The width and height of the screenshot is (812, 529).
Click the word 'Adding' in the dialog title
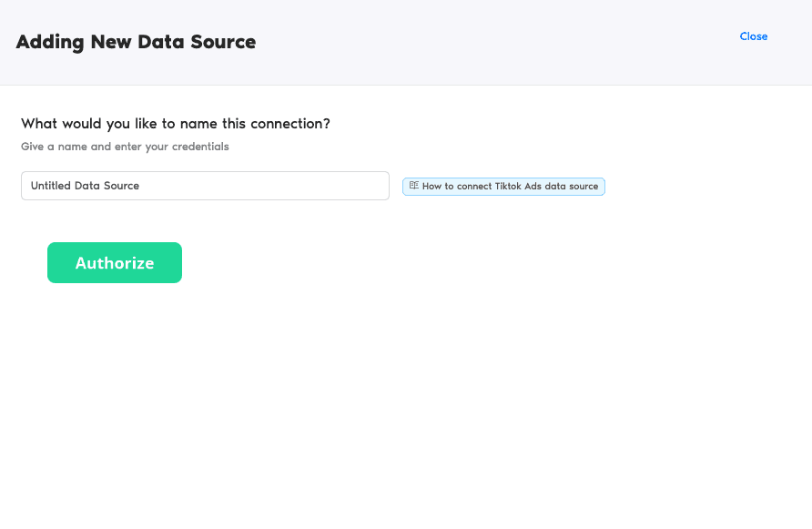tap(47, 42)
